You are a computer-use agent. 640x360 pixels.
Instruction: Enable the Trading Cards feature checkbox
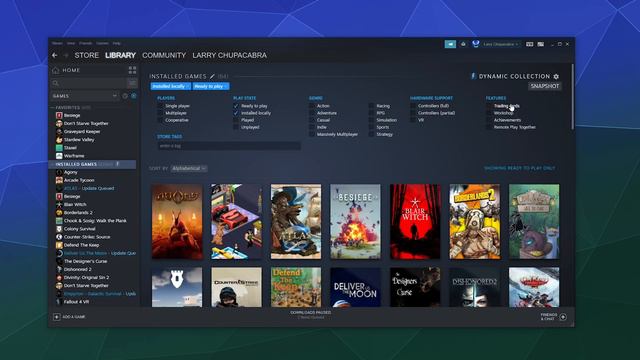489,106
